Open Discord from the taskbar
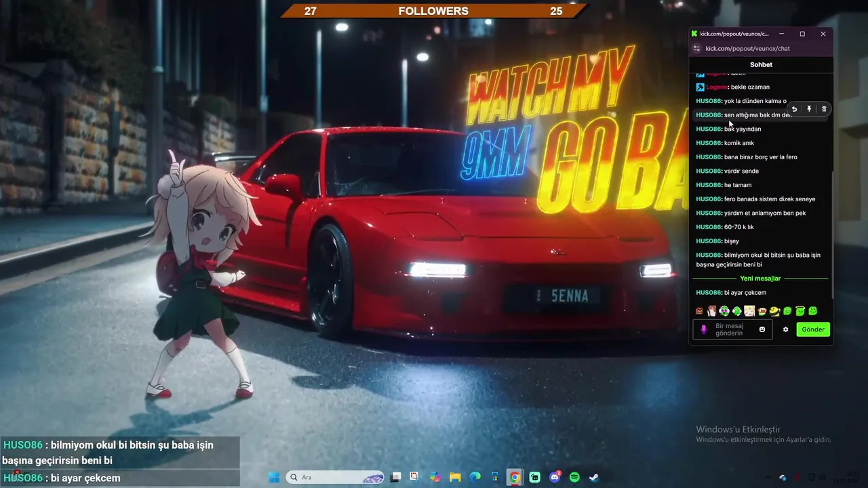Image resolution: width=868 pixels, height=488 pixels. click(555, 477)
